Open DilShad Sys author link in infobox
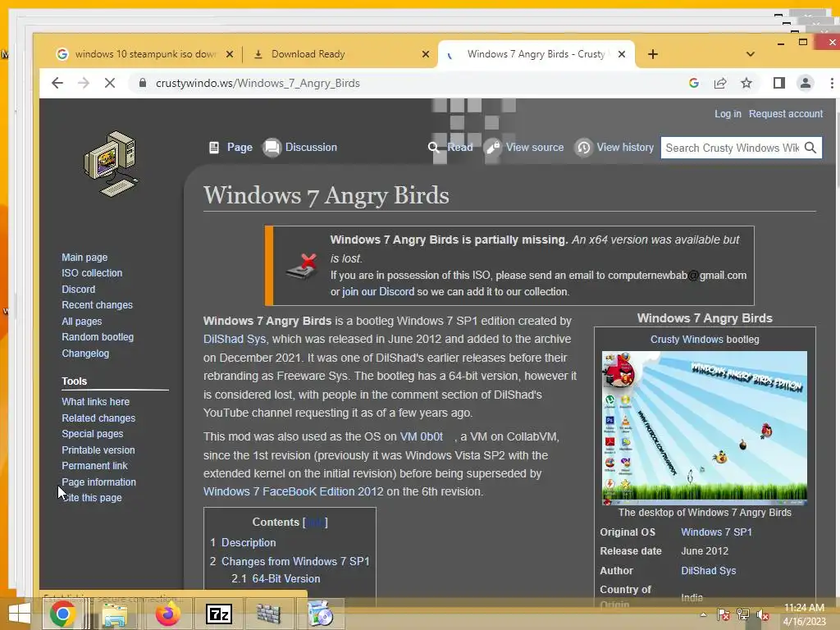Screen dimensions: 840x630 click(x=708, y=571)
